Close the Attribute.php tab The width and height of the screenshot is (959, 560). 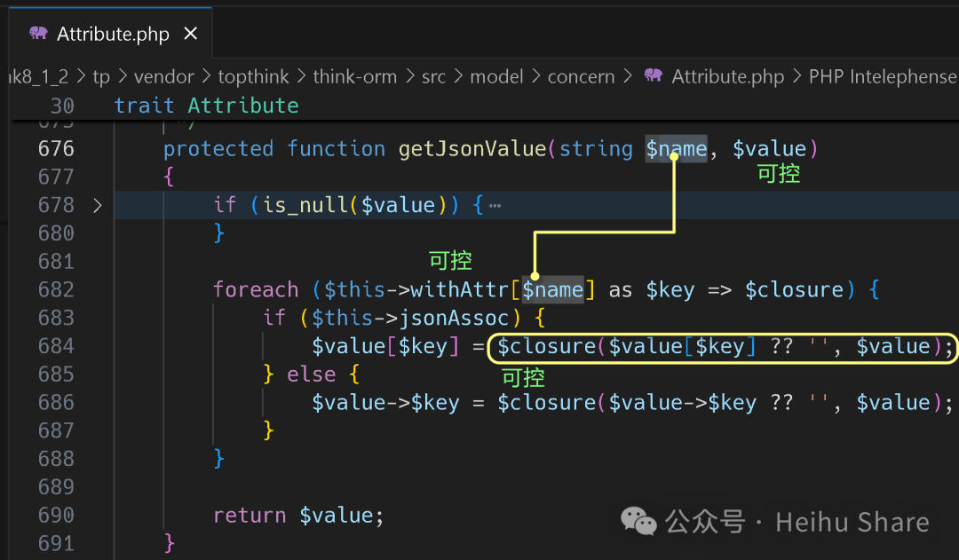tap(191, 34)
